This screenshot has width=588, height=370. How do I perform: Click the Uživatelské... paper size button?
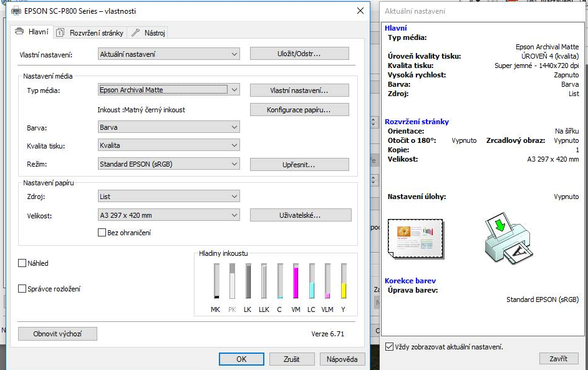(x=301, y=215)
